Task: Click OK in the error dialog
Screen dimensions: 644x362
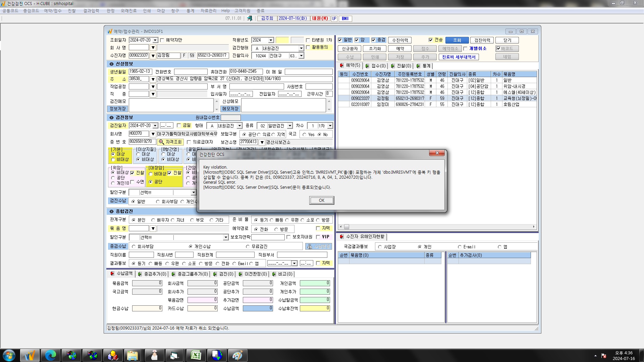Action: point(321,200)
